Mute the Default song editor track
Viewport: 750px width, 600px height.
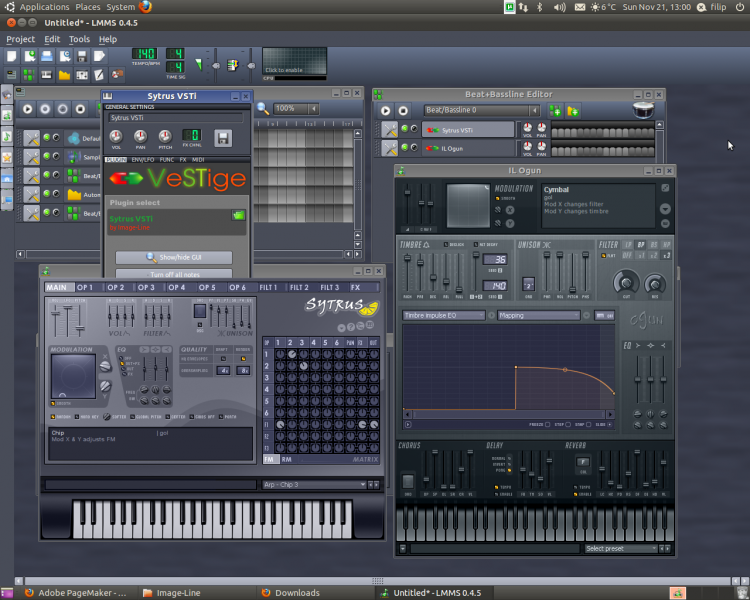click(x=47, y=137)
